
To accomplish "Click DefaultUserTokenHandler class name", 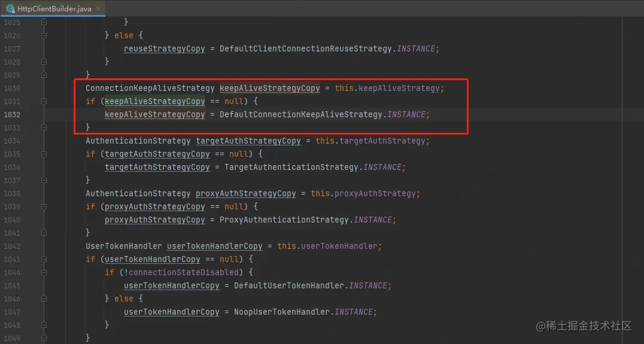I will click(x=288, y=285).
